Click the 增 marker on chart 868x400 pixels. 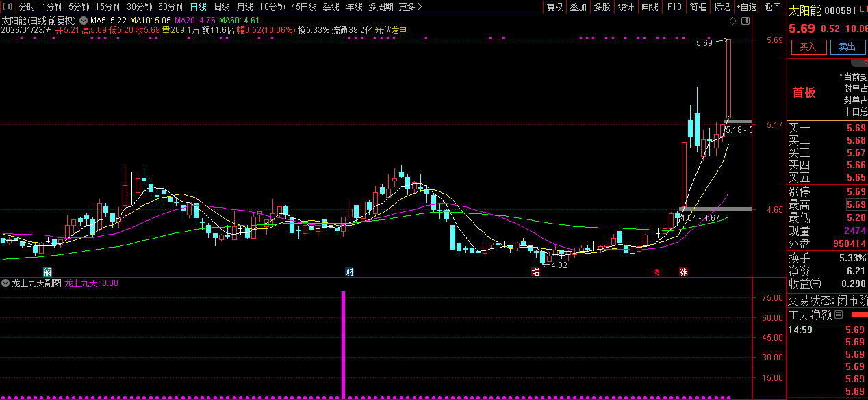pos(535,272)
